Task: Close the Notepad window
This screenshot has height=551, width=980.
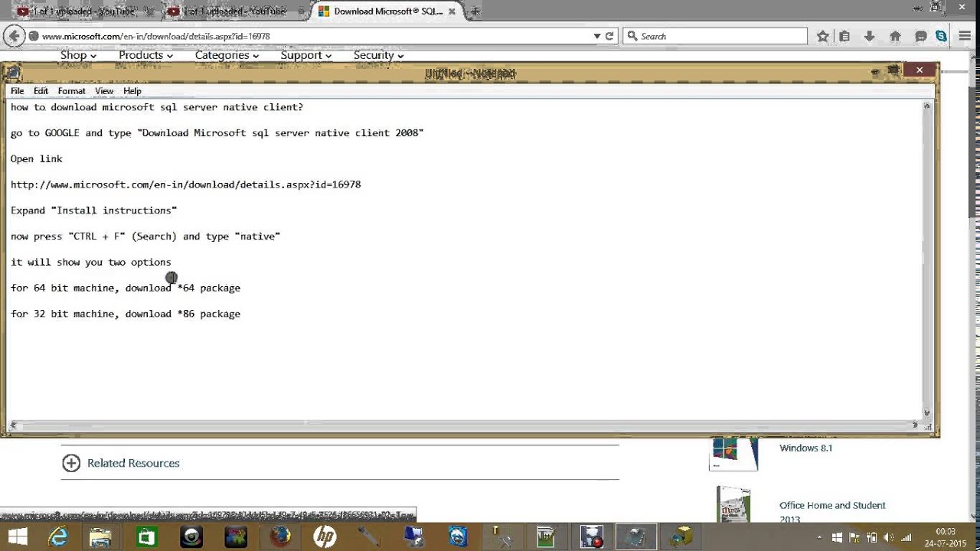Action: [919, 70]
